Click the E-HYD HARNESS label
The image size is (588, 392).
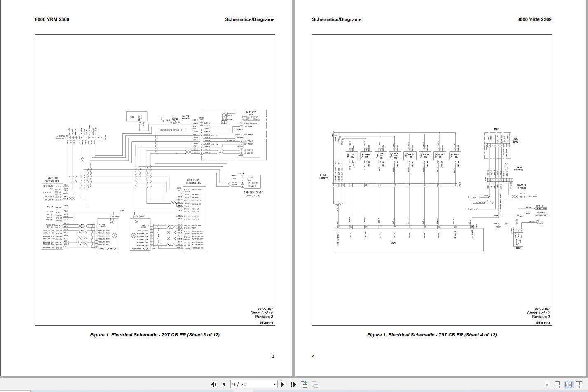pos(324,177)
